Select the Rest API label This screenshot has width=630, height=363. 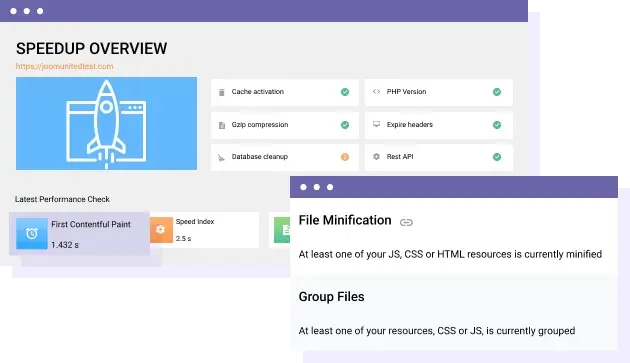(x=400, y=157)
